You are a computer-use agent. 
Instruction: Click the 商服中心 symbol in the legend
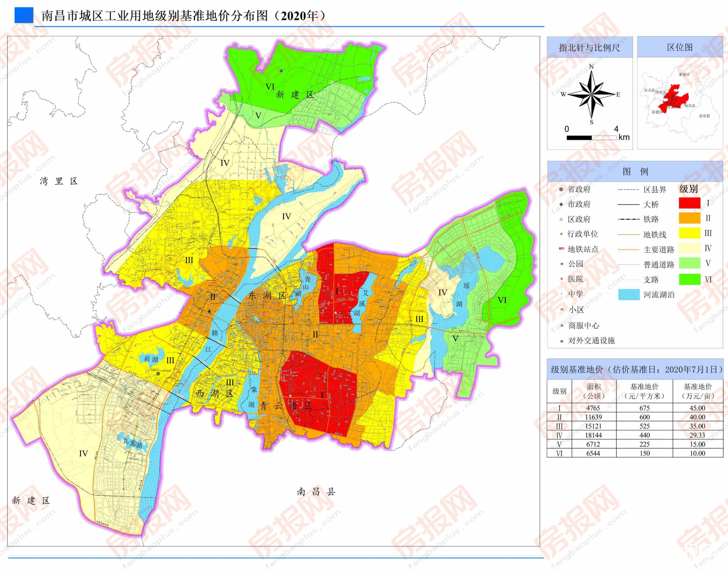click(562, 325)
